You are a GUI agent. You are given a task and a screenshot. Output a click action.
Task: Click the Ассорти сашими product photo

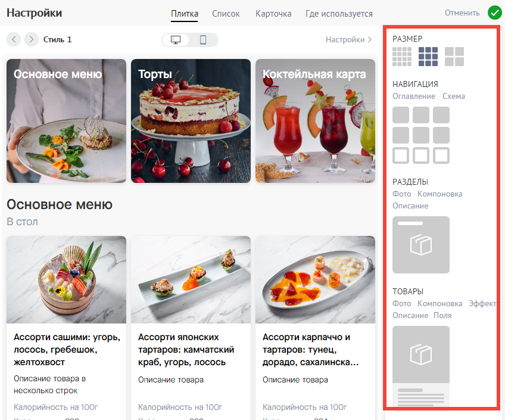(x=66, y=279)
